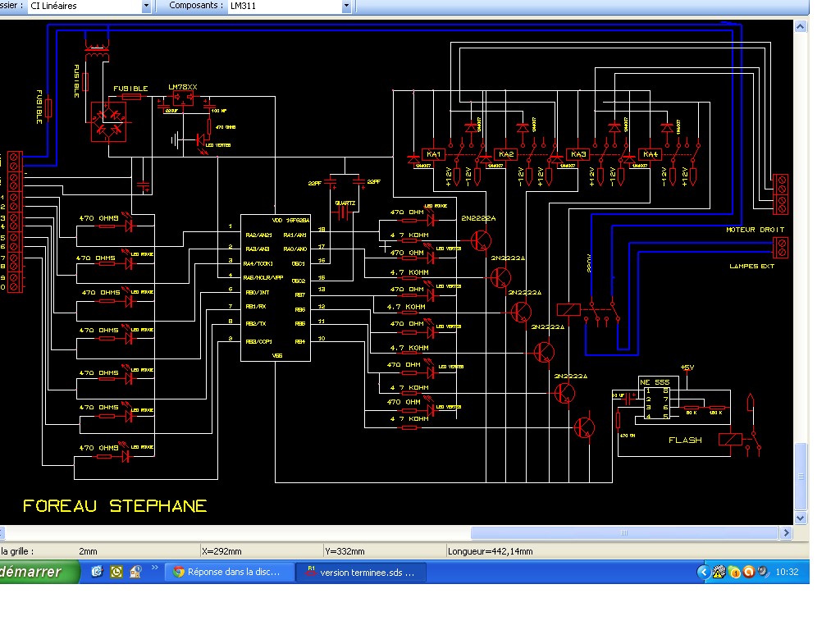The image size is (840, 630).
Task: Launch Internet Explorer from quick launch
Action: point(97,572)
